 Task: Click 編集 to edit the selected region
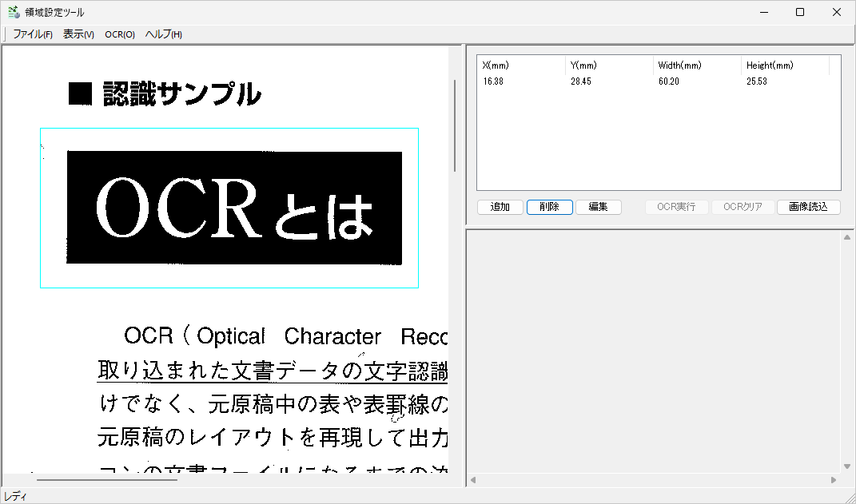599,207
